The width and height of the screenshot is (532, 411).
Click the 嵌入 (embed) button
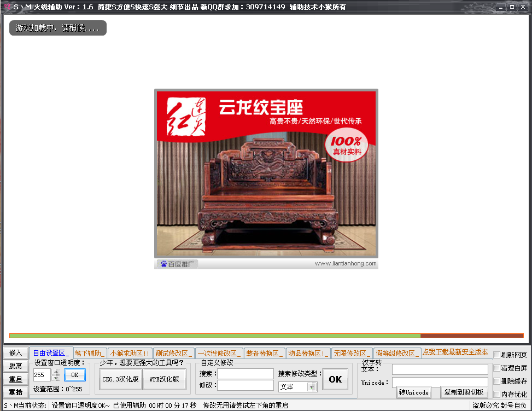click(16, 353)
